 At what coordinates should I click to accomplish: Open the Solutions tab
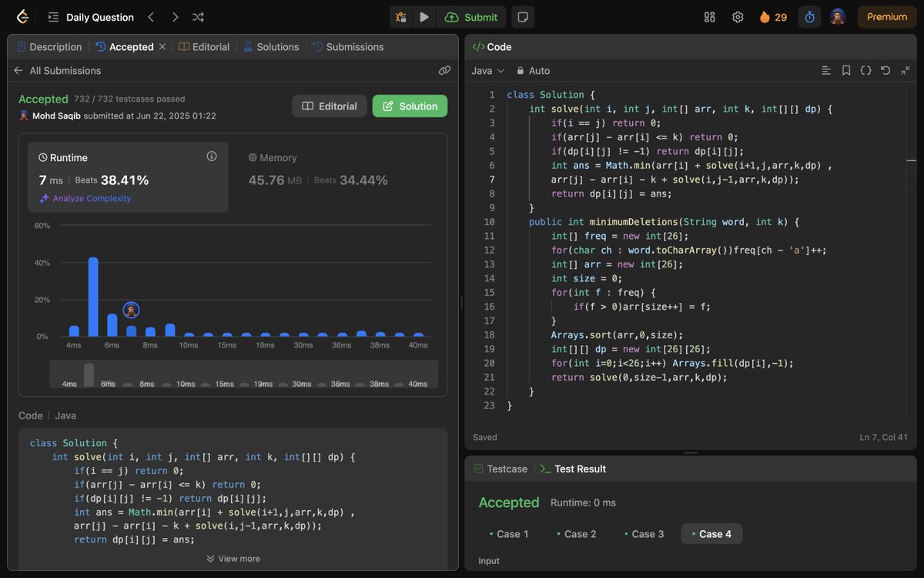(x=271, y=47)
